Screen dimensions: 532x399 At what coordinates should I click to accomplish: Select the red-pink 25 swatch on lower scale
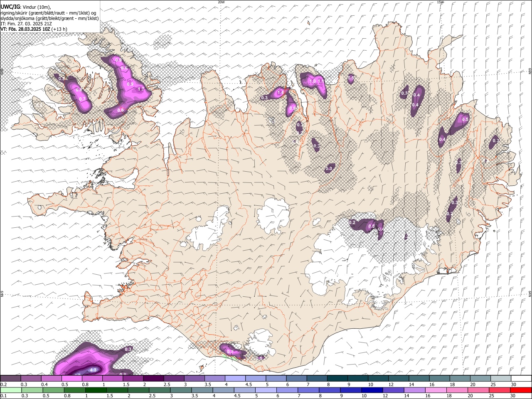tap(500, 390)
